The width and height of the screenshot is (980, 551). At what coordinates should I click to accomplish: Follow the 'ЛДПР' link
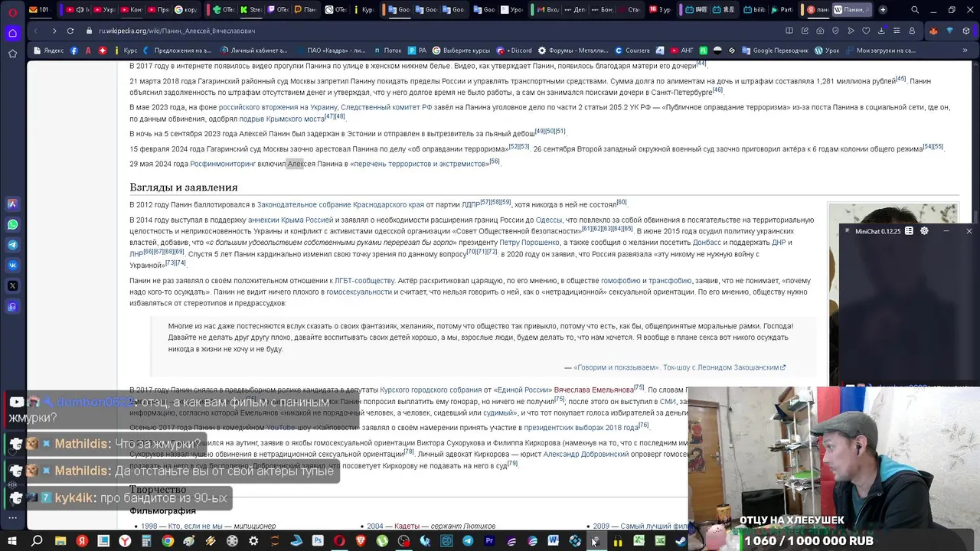click(471, 205)
